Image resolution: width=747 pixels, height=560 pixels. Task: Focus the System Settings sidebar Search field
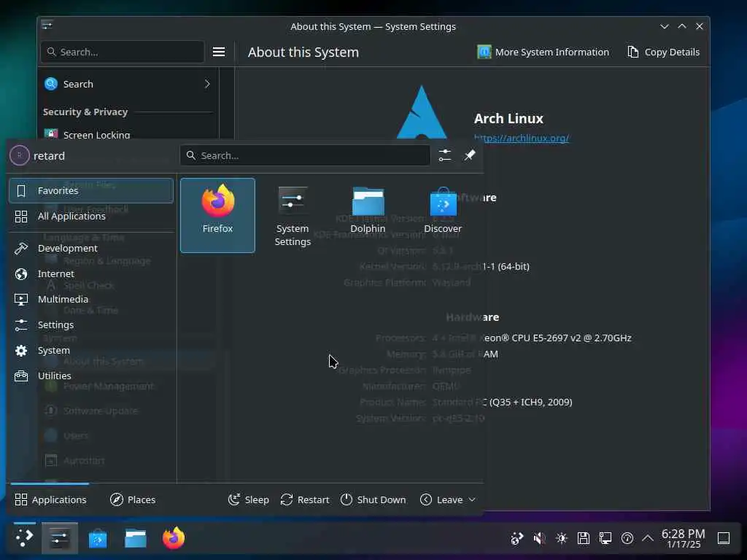point(123,52)
